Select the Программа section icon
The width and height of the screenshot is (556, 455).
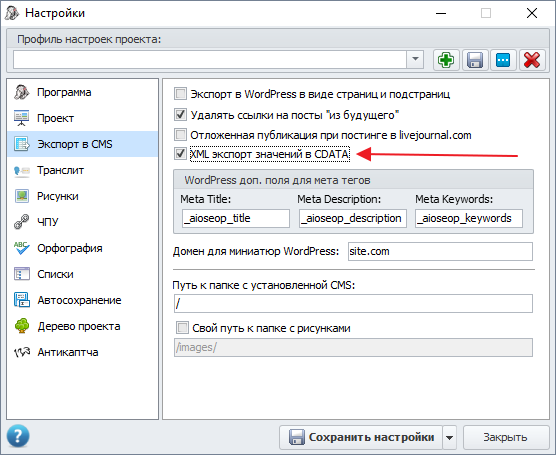[x=22, y=92]
